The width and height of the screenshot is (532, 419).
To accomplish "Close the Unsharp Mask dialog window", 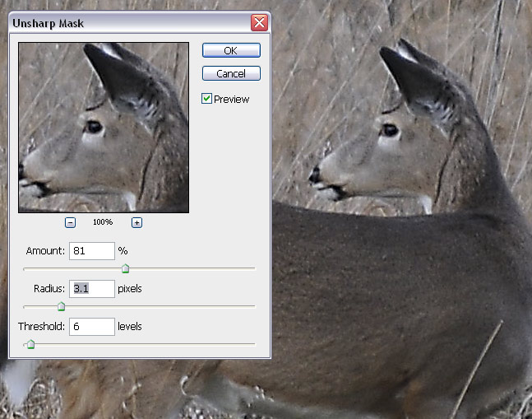I will click(259, 23).
